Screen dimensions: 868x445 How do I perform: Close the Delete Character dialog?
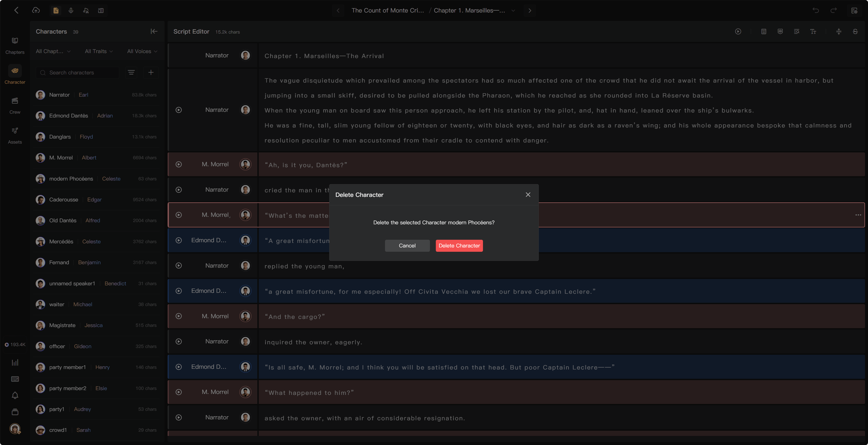[x=528, y=195]
